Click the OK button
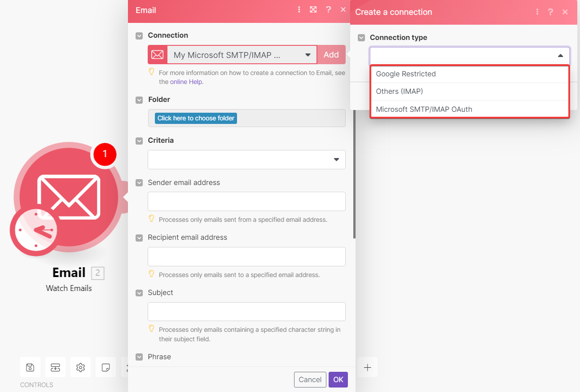Viewport: 580px width, 392px height. pyautogui.click(x=338, y=379)
